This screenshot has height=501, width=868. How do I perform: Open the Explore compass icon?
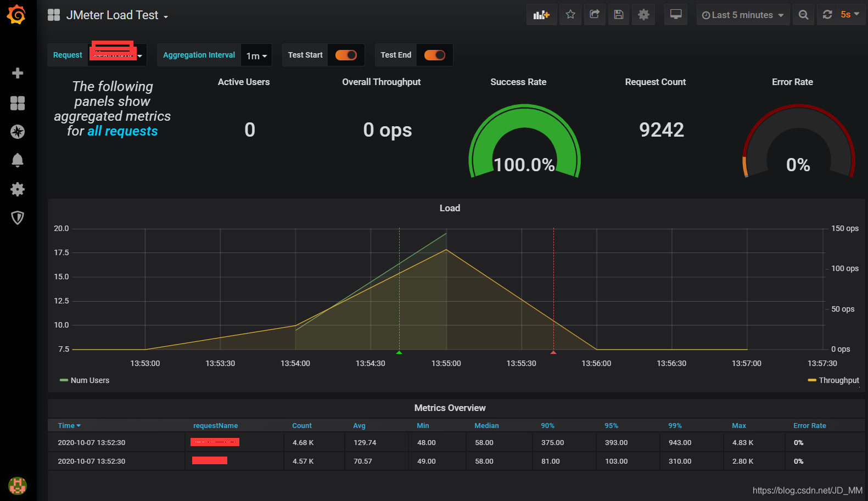18,132
